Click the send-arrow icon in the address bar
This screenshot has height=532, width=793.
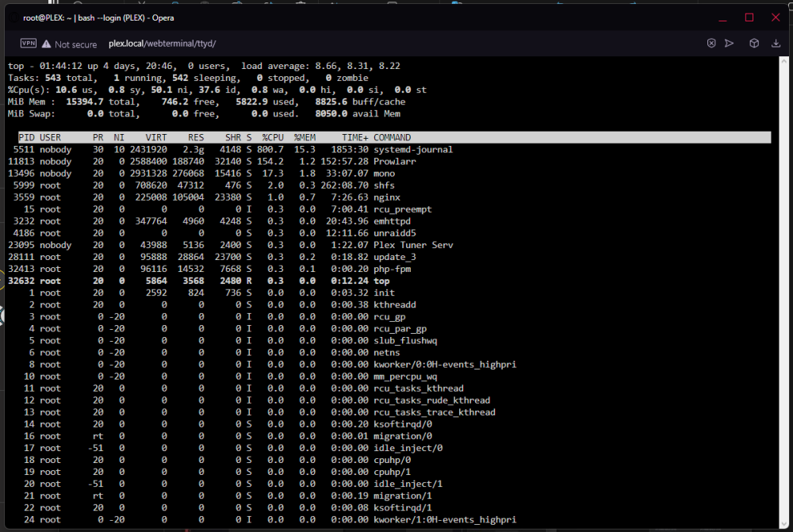click(x=729, y=44)
